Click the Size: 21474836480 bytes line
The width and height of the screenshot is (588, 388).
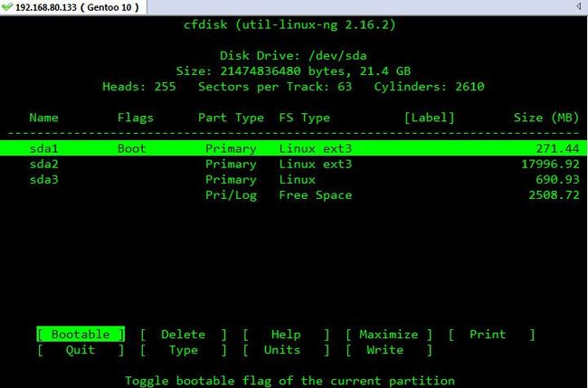click(293, 71)
